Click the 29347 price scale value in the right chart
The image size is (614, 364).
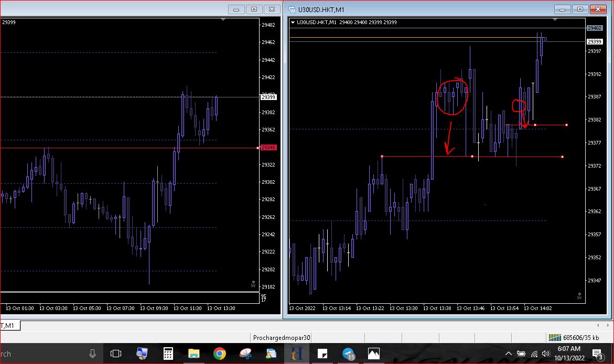click(x=595, y=280)
